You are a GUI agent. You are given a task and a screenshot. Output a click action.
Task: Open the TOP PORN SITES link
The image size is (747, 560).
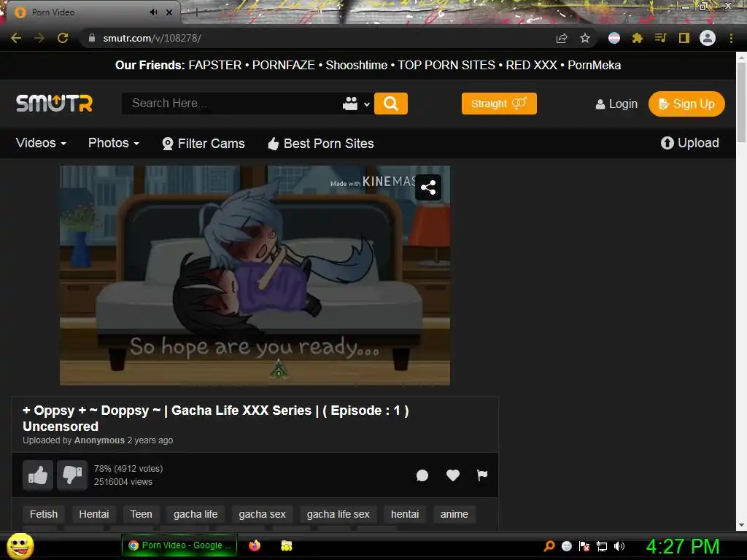pos(446,65)
